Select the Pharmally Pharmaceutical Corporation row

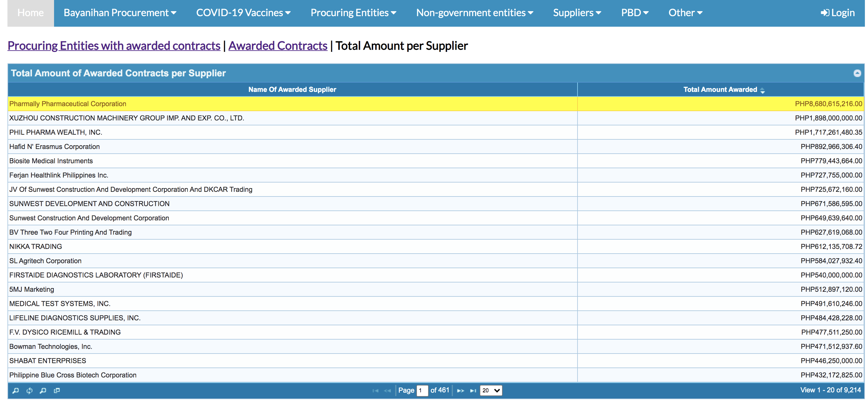pos(436,104)
